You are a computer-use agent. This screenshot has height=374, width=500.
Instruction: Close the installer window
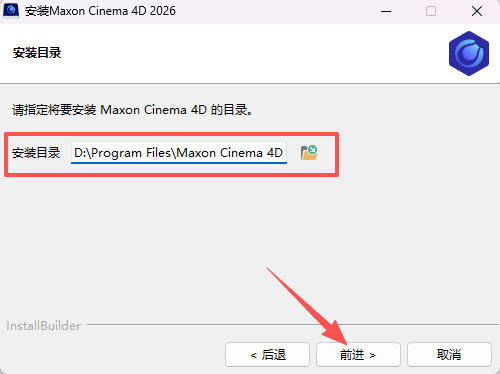[477, 11]
